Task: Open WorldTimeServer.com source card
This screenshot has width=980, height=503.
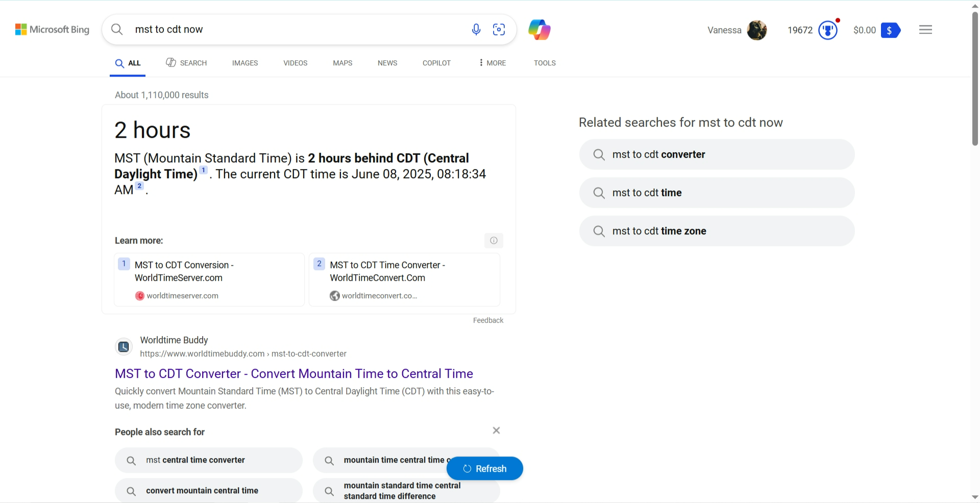Action: pos(209,279)
